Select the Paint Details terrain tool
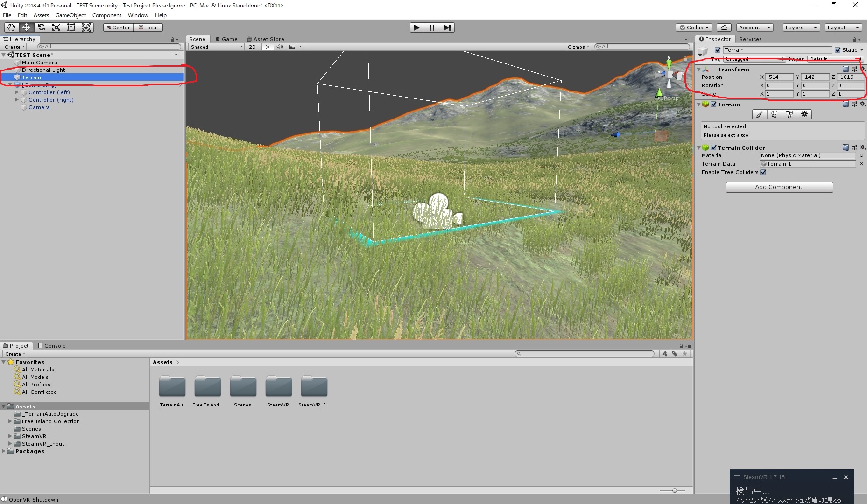Image resolution: width=867 pixels, height=504 pixels. 789,114
